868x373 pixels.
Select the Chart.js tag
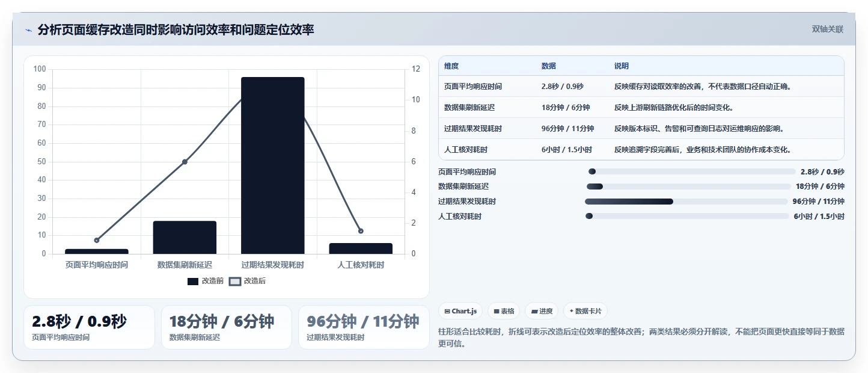(x=460, y=311)
